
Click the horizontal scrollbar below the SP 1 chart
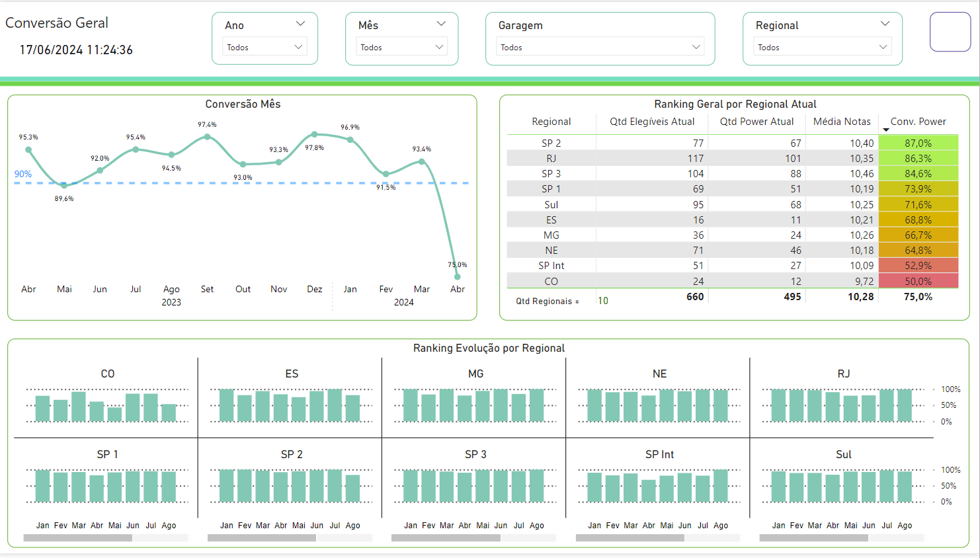click(x=78, y=538)
